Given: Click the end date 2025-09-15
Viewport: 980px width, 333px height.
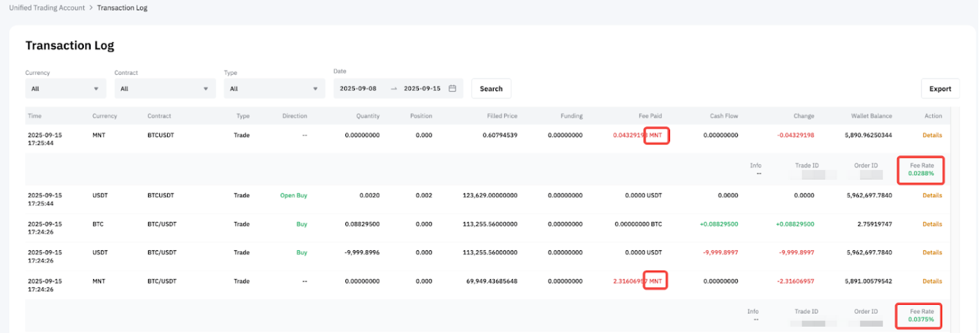Looking at the screenshot, I should pos(422,89).
